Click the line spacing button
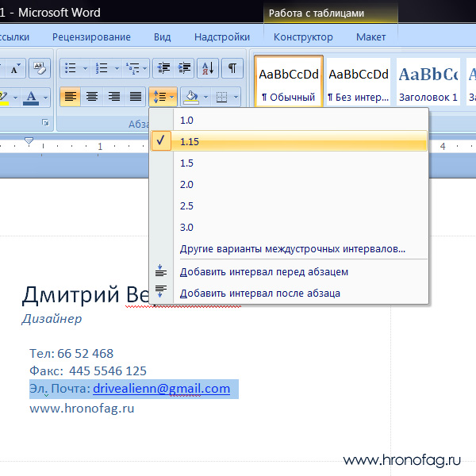476x476 pixels. tap(163, 97)
